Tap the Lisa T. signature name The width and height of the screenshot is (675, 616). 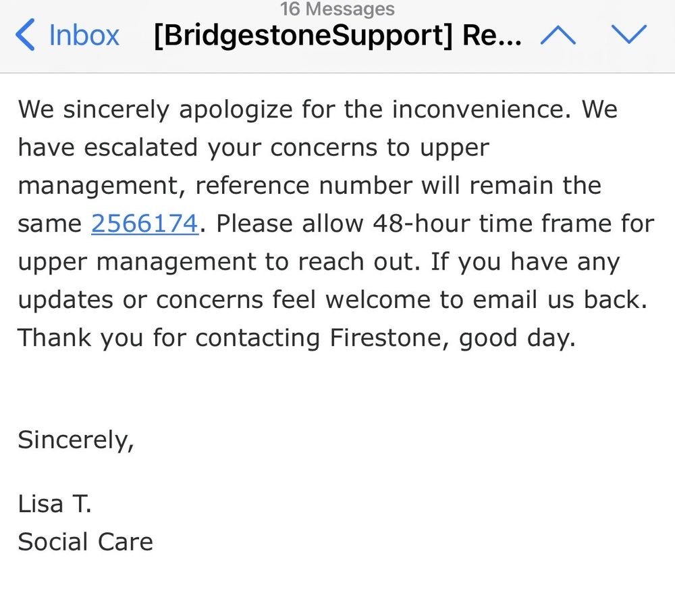click(54, 503)
